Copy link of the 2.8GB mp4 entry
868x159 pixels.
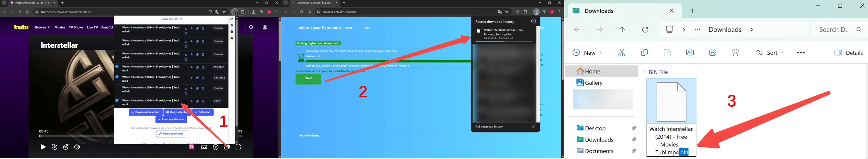[197, 101]
